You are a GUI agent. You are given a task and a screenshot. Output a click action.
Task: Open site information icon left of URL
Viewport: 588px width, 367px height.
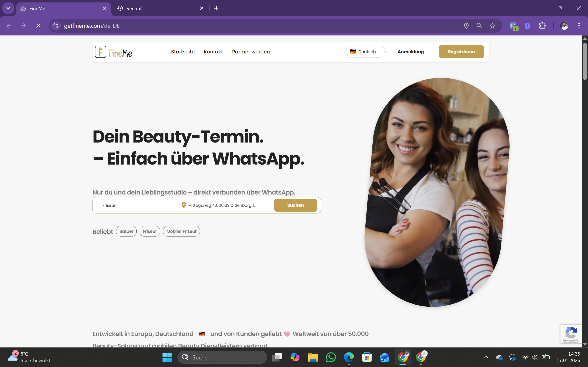(56, 26)
